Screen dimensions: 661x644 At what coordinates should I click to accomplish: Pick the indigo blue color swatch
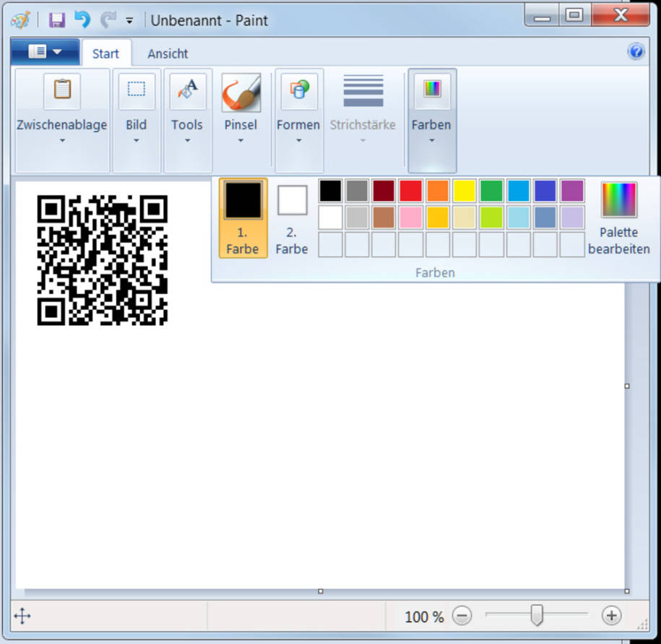545,191
